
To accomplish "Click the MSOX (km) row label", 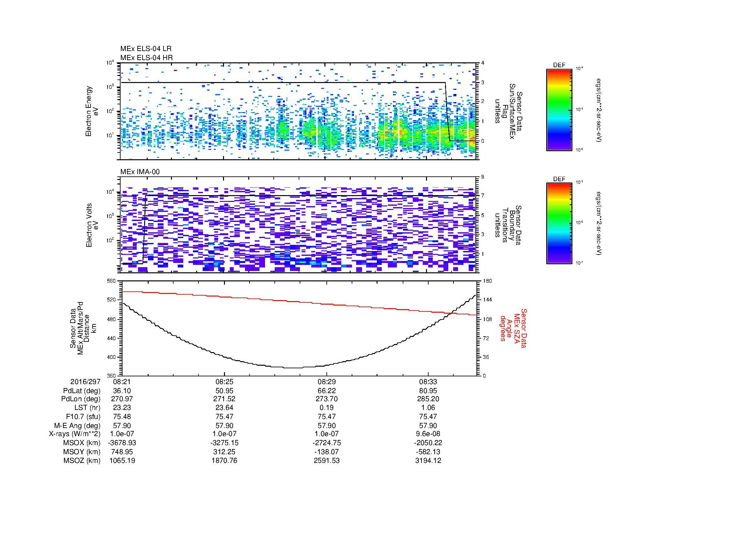I will click(x=82, y=443).
